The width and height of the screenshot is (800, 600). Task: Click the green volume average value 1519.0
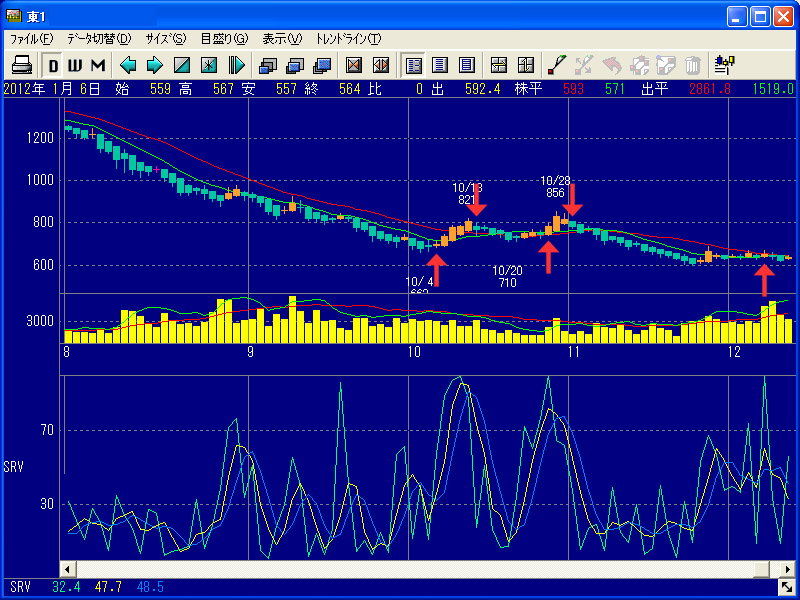point(773,89)
